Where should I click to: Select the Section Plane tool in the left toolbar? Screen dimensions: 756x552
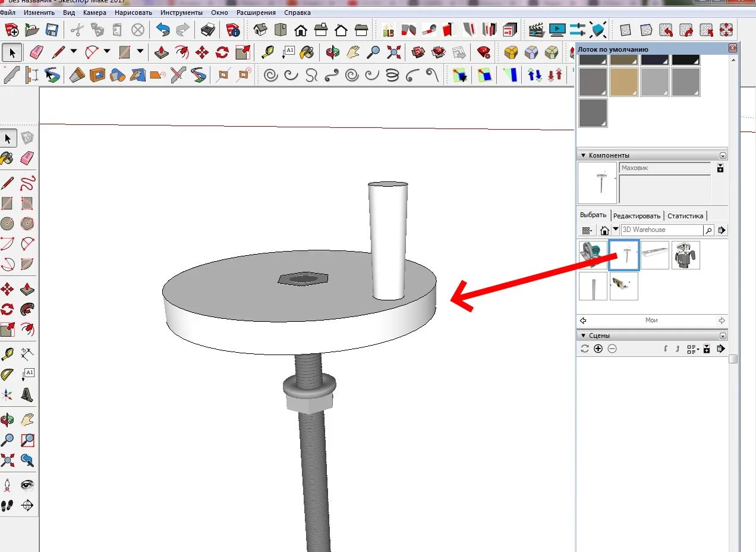[x=27, y=506]
